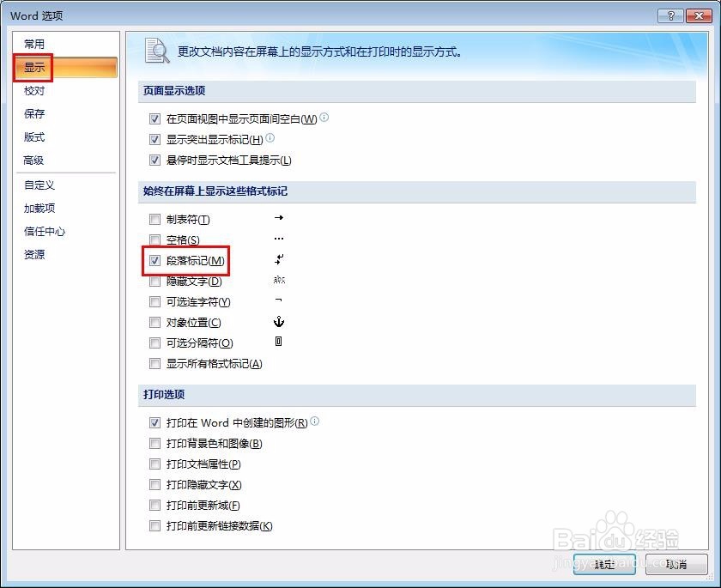This screenshot has width=721, height=588.
Task: Uncheck 悬停时显示文档工具提示
Action: [x=154, y=160]
